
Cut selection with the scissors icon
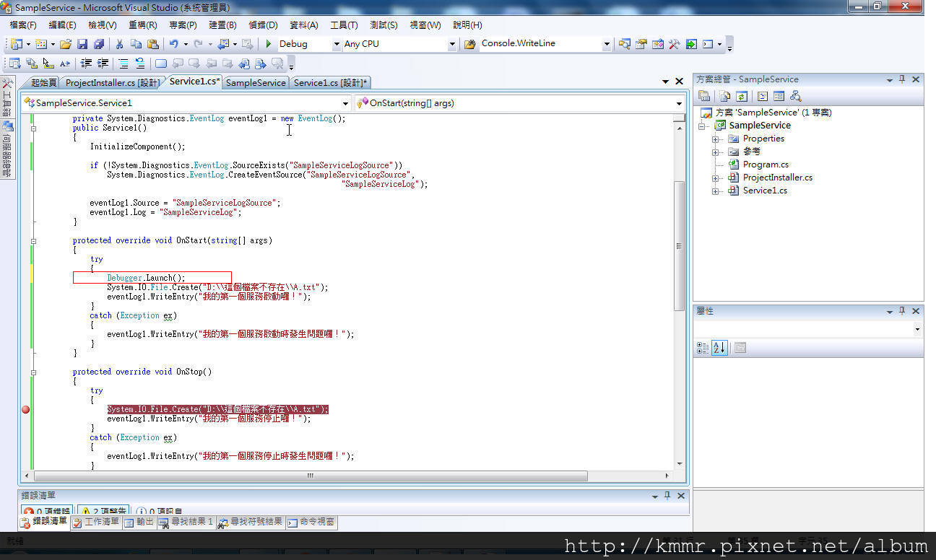[x=120, y=44]
